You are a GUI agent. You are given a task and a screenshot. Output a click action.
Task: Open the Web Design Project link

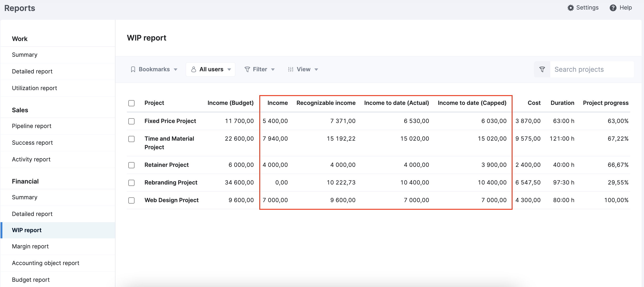click(171, 200)
